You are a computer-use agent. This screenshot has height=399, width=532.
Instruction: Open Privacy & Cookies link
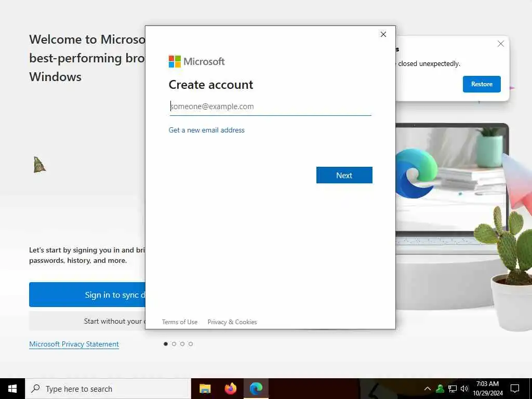(x=232, y=322)
